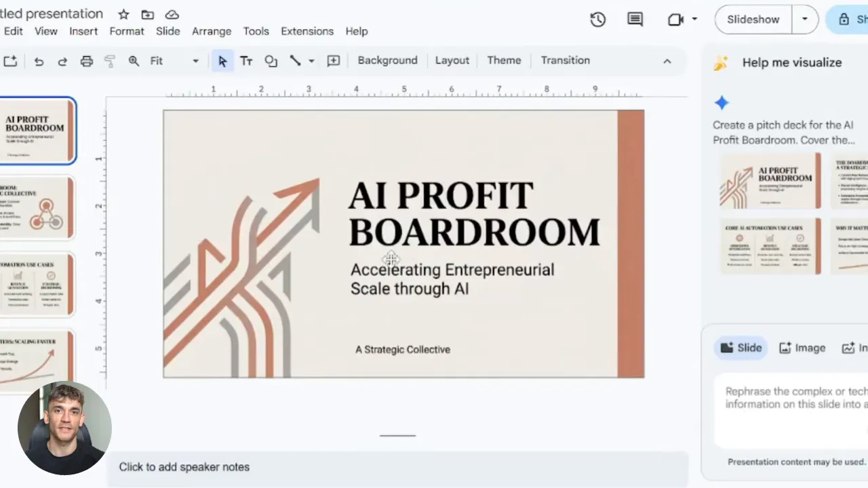
Task: Click generated AI Profit Boardroom title preview
Action: pyautogui.click(x=770, y=180)
